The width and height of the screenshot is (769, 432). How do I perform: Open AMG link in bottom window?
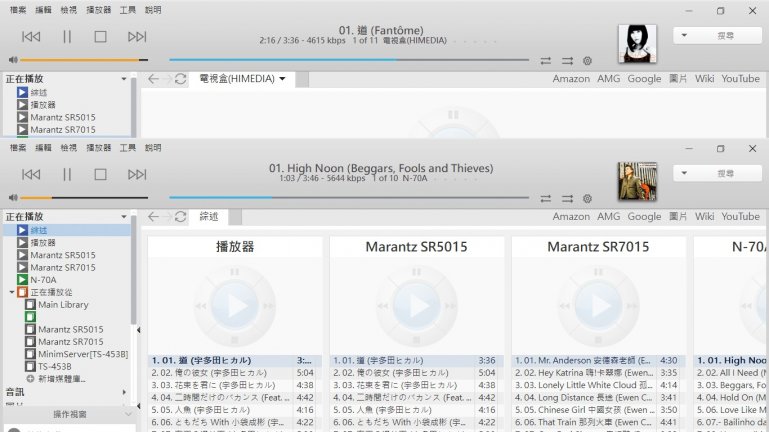(609, 217)
